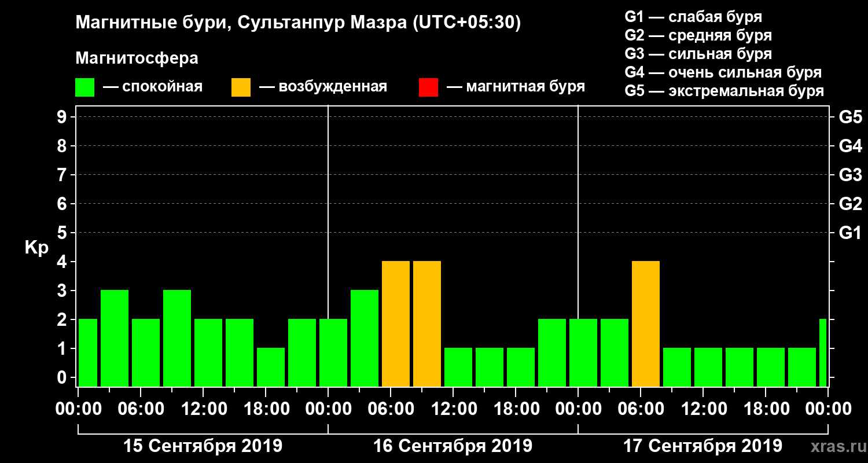
Task: Click the right-axis 'G4' label
Action: pyautogui.click(x=850, y=146)
